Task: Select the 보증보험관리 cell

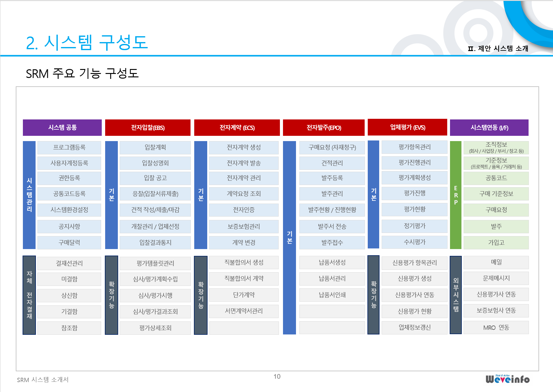Action: click(x=244, y=226)
